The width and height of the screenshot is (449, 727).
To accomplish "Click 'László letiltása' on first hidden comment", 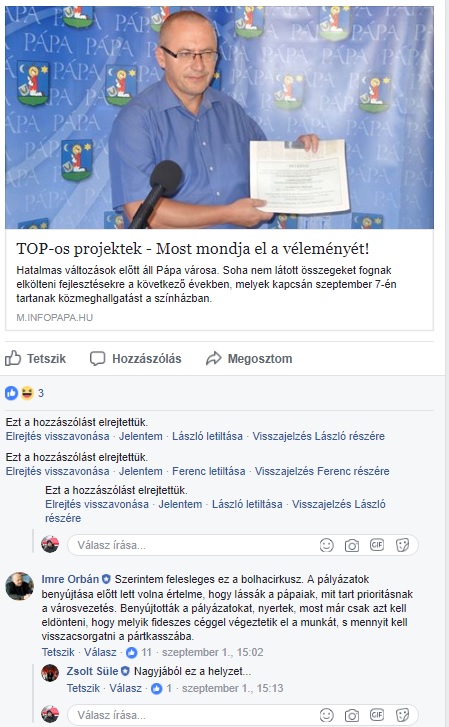I will pos(207,436).
